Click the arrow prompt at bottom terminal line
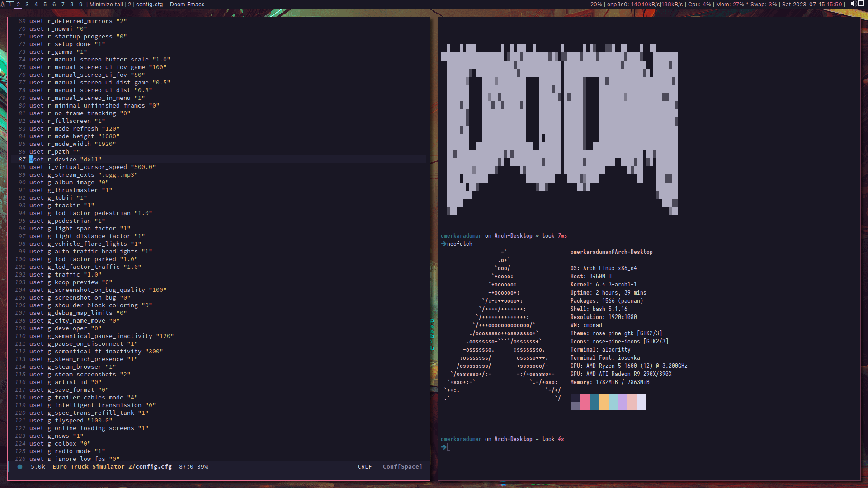Image resolution: width=868 pixels, height=488 pixels. 444,447
